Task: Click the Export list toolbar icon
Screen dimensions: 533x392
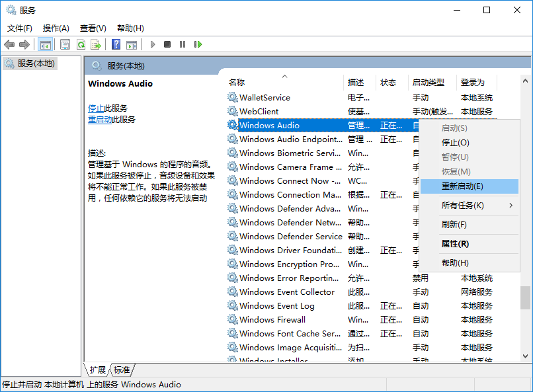Action: point(96,44)
